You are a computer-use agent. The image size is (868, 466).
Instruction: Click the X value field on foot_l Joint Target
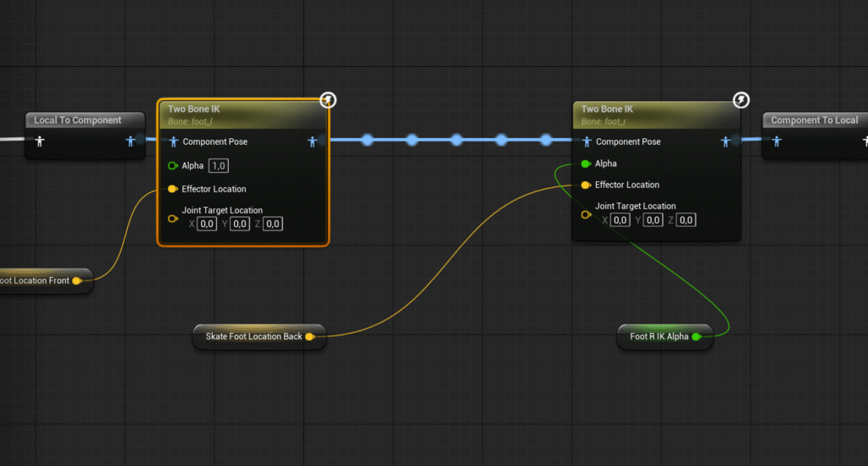click(207, 224)
